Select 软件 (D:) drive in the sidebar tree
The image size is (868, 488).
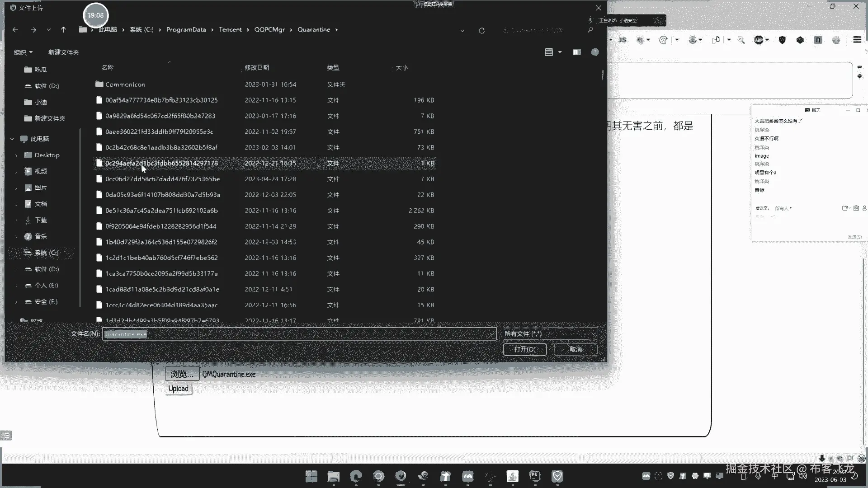[47, 269]
